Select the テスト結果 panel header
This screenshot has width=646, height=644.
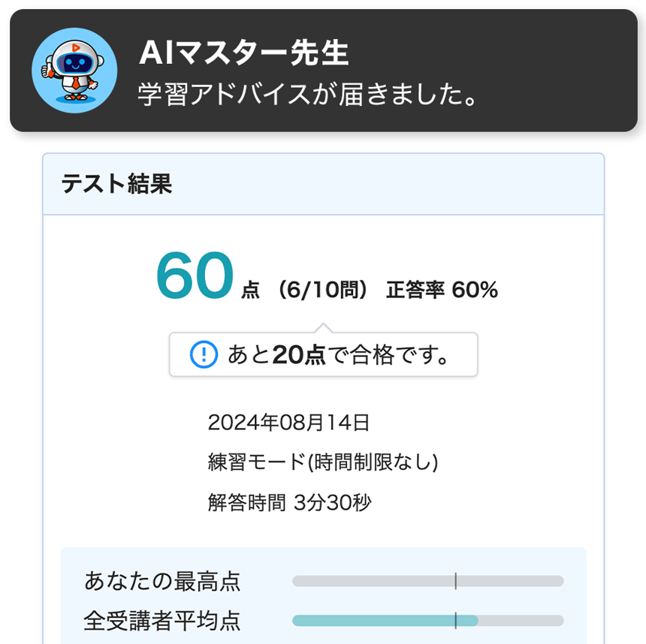click(116, 184)
